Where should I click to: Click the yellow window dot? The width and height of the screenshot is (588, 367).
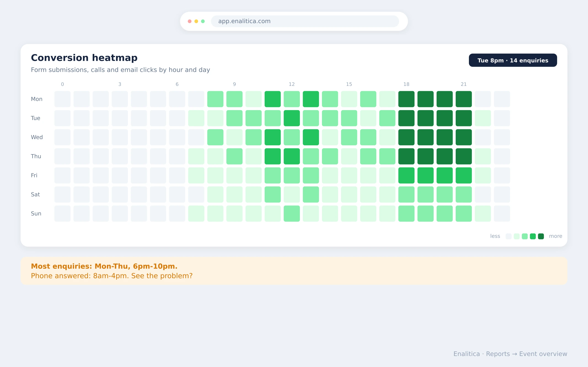pos(196,21)
